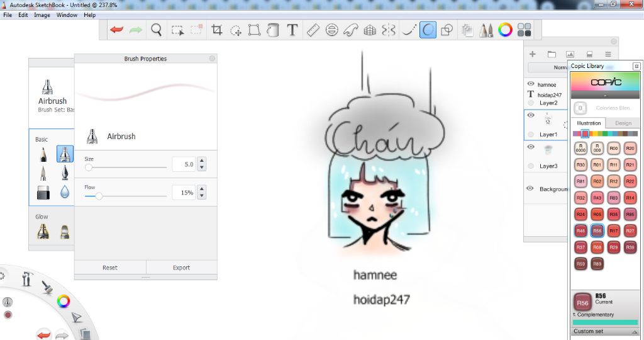This screenshot has width=644, height=340.
Task: Toggle visibility of Layer1
Action: 531,115
